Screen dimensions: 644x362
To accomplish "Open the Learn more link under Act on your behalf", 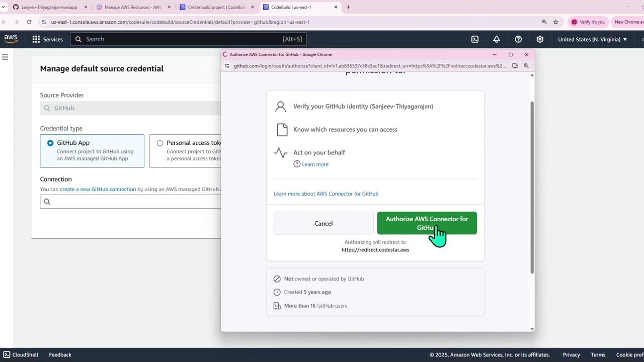I will point(315,164).
